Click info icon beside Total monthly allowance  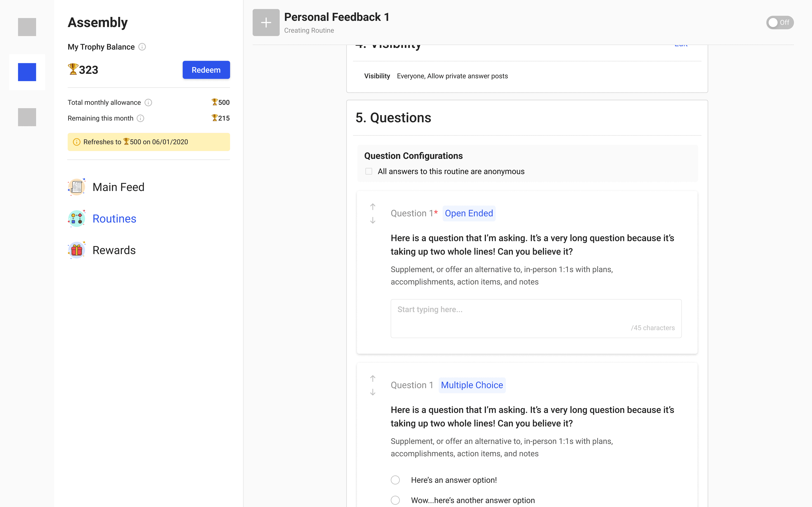tap(148, 103)
